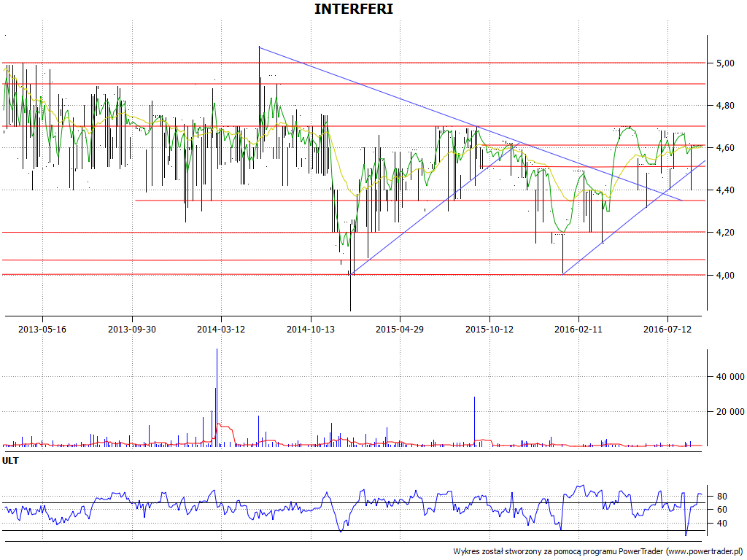The height and width of the screenshot is (560, 747).
Task: Click the INTERFERI chart title
Action: tap(354, 9)
